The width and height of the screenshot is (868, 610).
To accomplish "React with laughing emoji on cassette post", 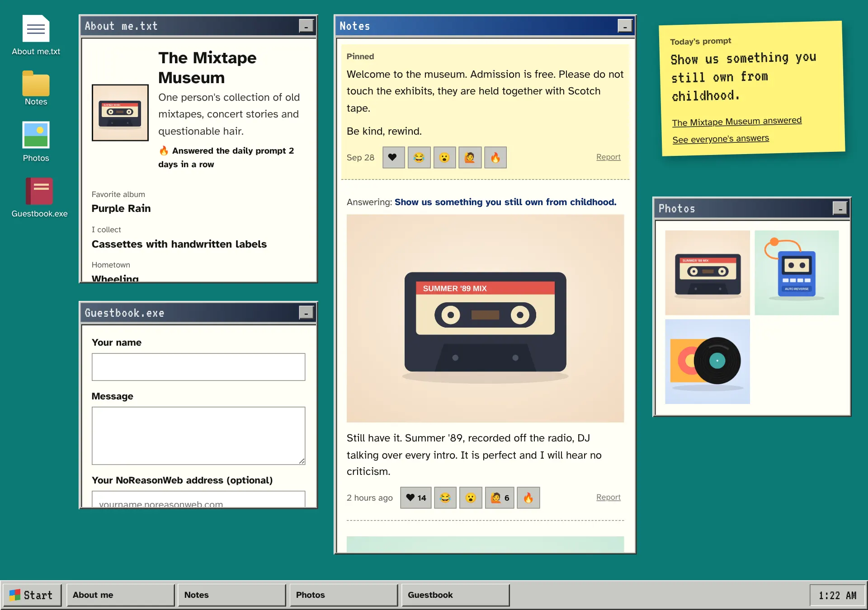I will click(445, 497).
